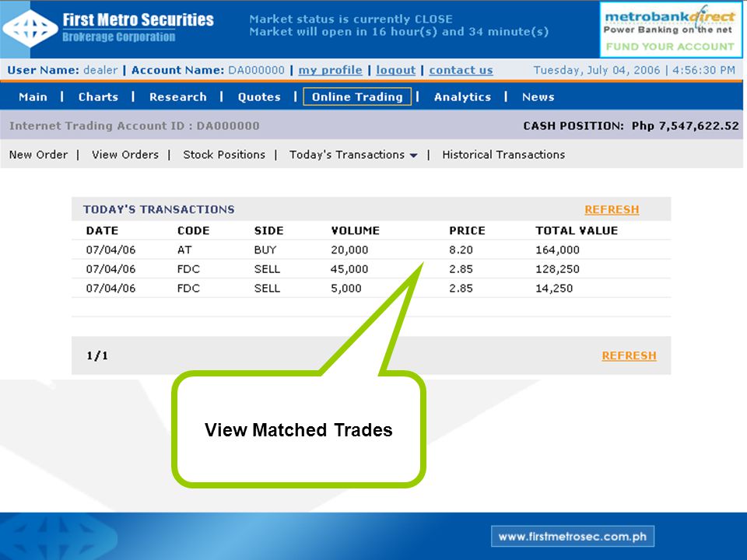Click the TODAY'S TRANSACTIONS heading
Viewport: 747px width, 560px height.
[159, 209]
